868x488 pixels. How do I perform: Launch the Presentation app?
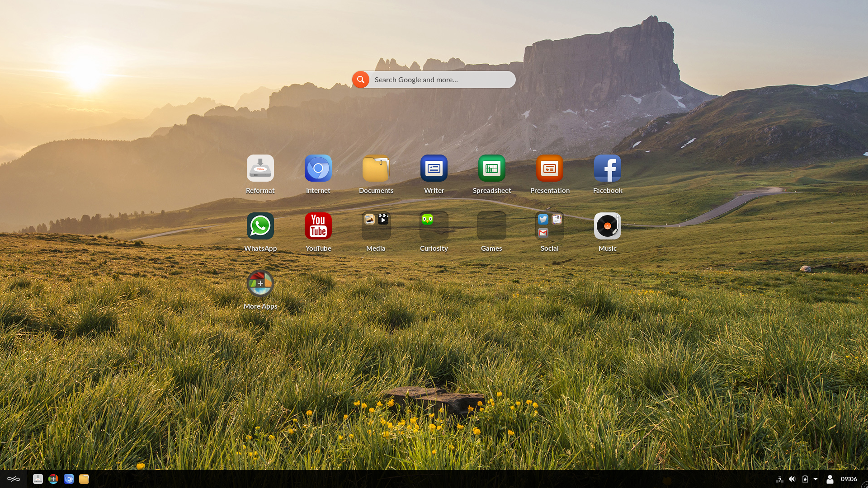[550, 169]
